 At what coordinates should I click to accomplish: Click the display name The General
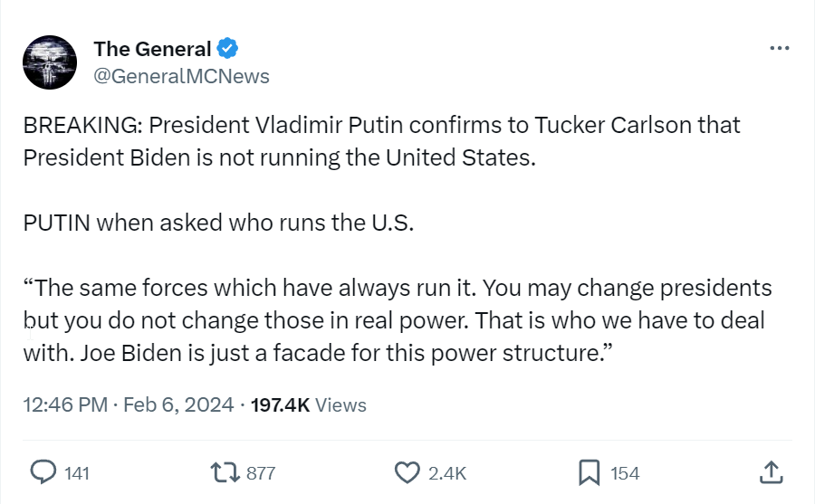[x=152, y=49]
